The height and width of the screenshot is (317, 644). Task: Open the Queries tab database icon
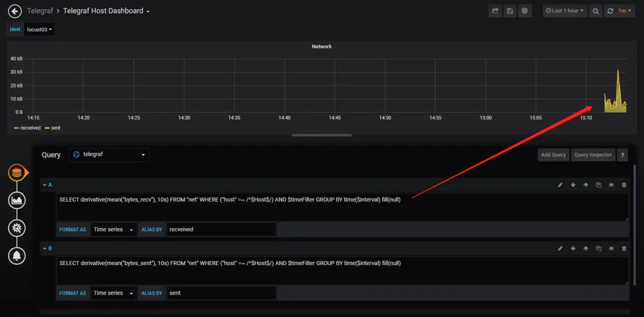(x=17, y=173)
